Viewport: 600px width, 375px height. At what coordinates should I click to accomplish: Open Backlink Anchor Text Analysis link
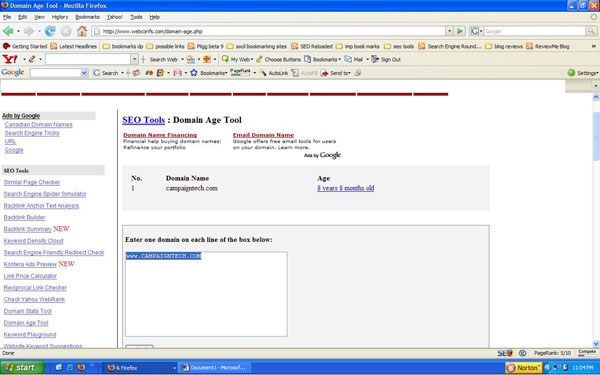41,205
